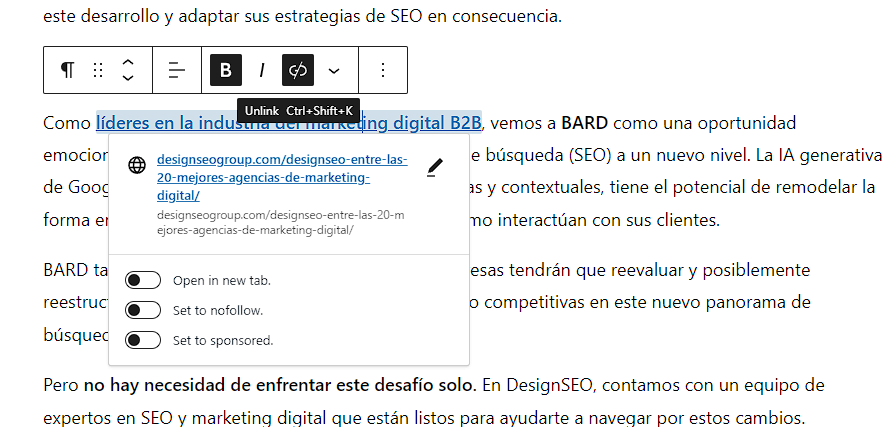Open designseogroup.com link in popup

tap(282, 178)
